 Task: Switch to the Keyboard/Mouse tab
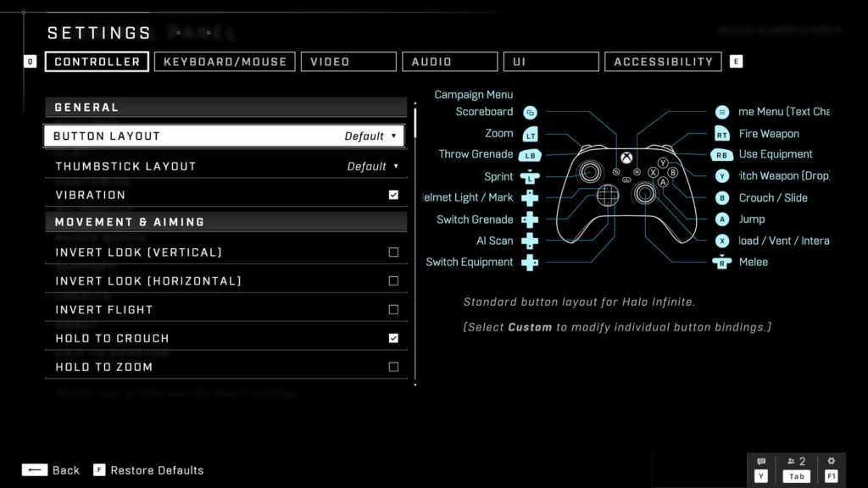pos(225,62)
